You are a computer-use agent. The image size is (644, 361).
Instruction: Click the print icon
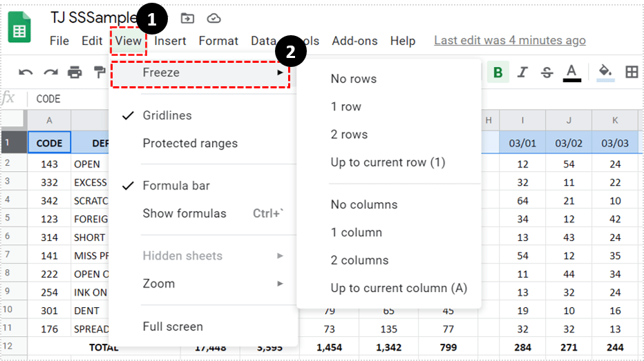click(75, 72)
